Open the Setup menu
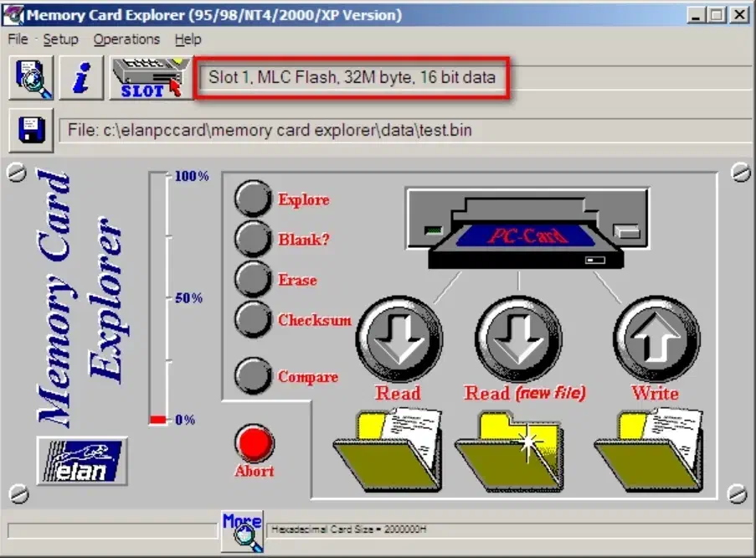Image resolution: width=756 pixels, height=558 pixels. click(x=60, y=39)
